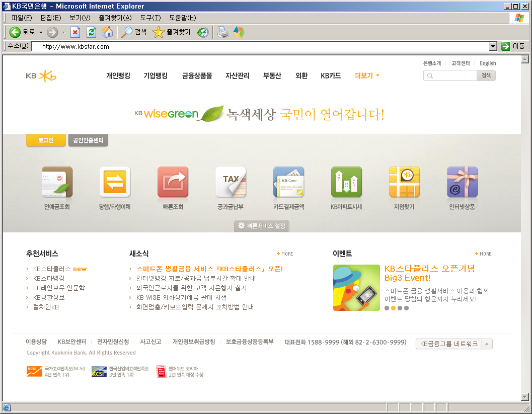Click the 공인인증센터 button
The height and width of the screenshot is (414, 532).
tap(88, 140)
